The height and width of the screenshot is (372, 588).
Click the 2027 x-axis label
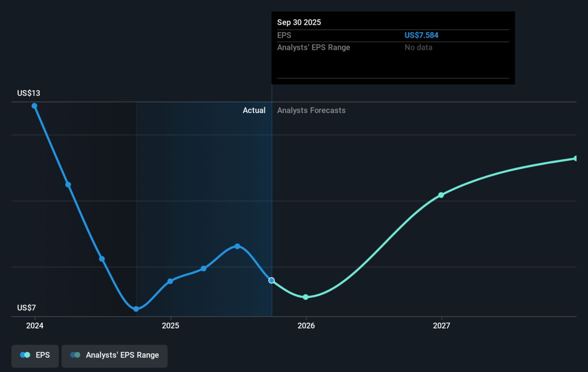point(441,325)
